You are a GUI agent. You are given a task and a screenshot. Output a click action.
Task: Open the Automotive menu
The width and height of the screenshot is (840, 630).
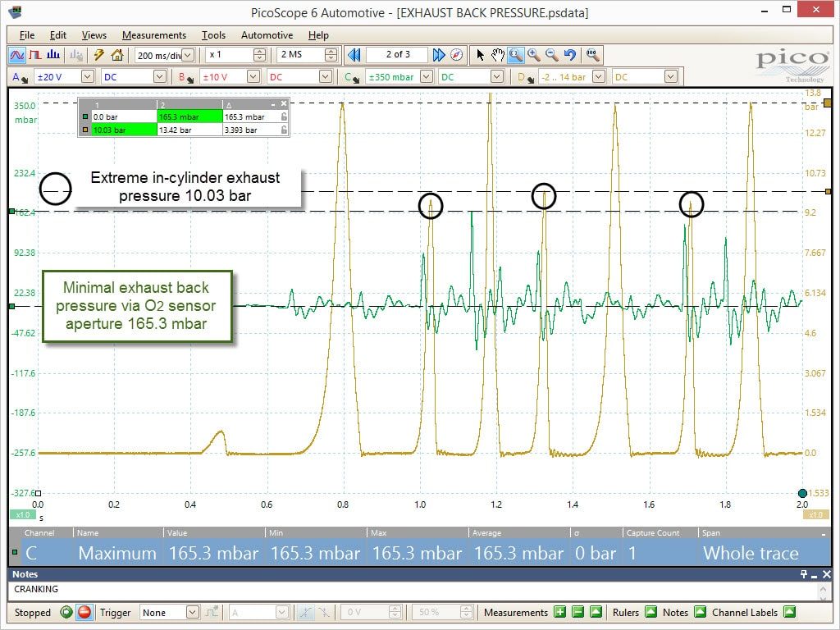tap(267, 35)
